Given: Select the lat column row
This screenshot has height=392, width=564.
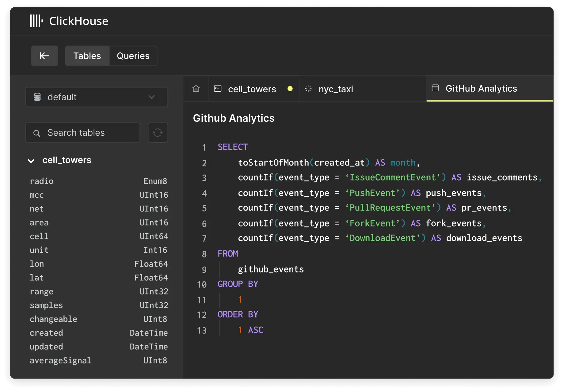Looking at the screenshot, I should click(x=99, y=278).
